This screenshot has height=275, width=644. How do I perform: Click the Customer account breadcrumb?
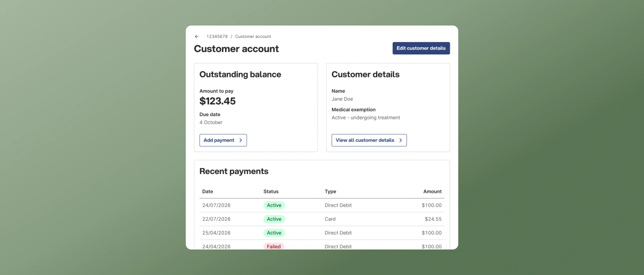[x=253, y=36]
